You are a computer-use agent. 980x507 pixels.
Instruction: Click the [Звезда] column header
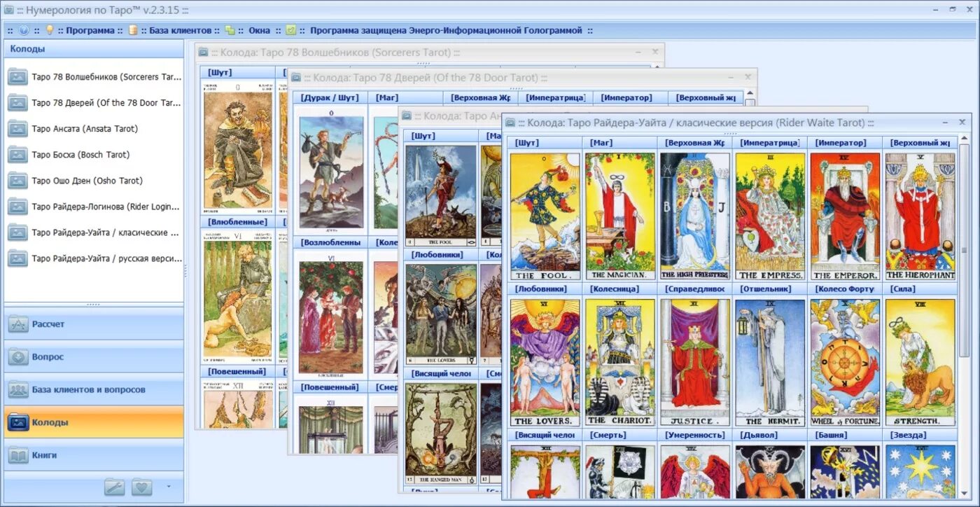[x=920, y=435]
